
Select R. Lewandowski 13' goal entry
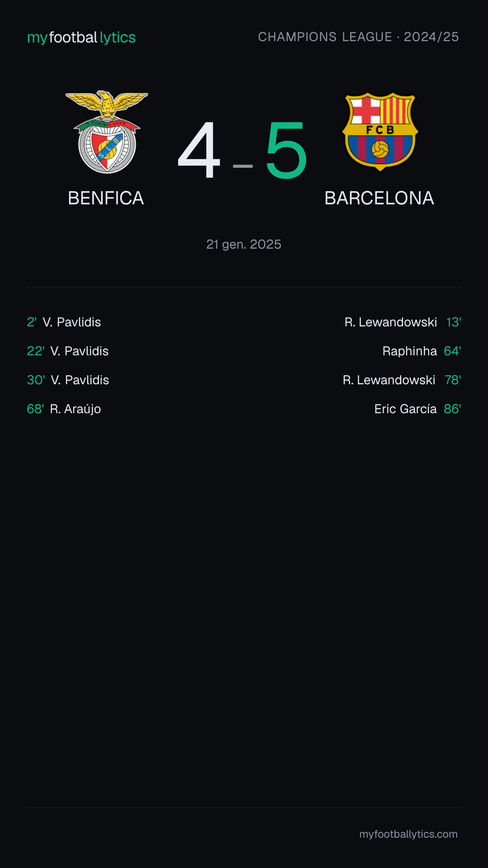click(403, 322)
